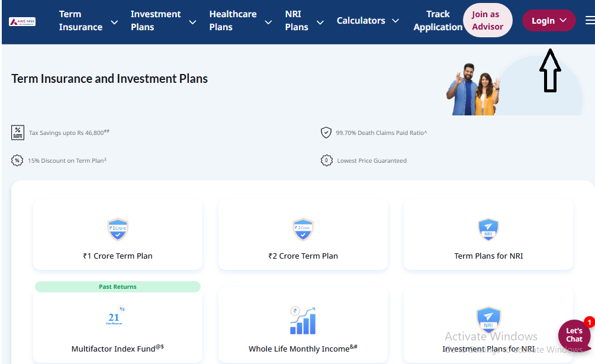This screenshot has height=364, width=595.
Task: Expand the Investment Plans dropdown chevron
Action: click(x=193, y=22)
